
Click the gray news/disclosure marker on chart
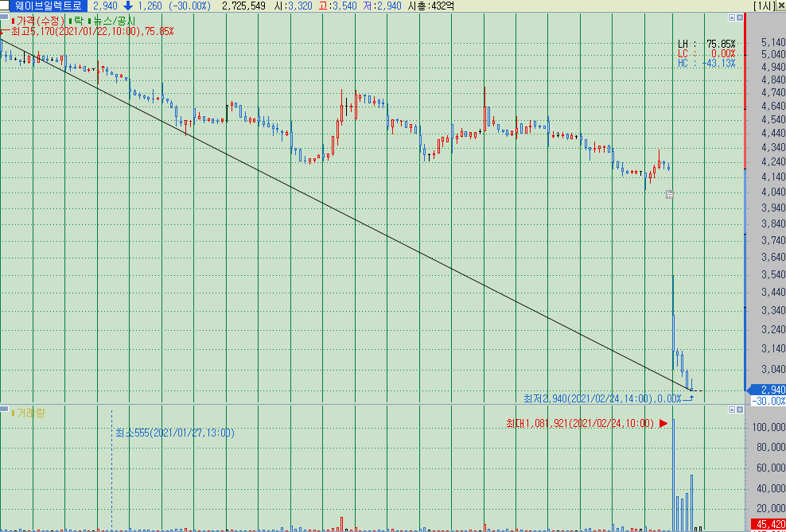(x=670, y=194)
